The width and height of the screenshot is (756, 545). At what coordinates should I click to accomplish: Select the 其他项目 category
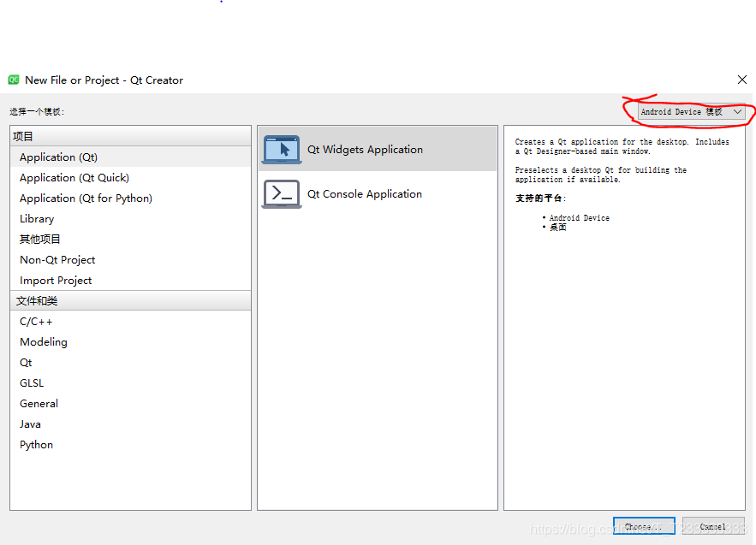[x=130, y=239]
